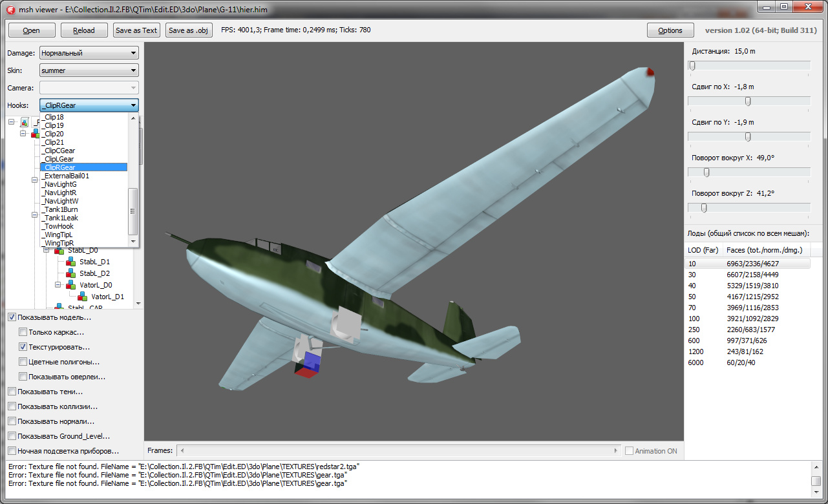Click the root node icon in hierarchy tree

(25, 121)
